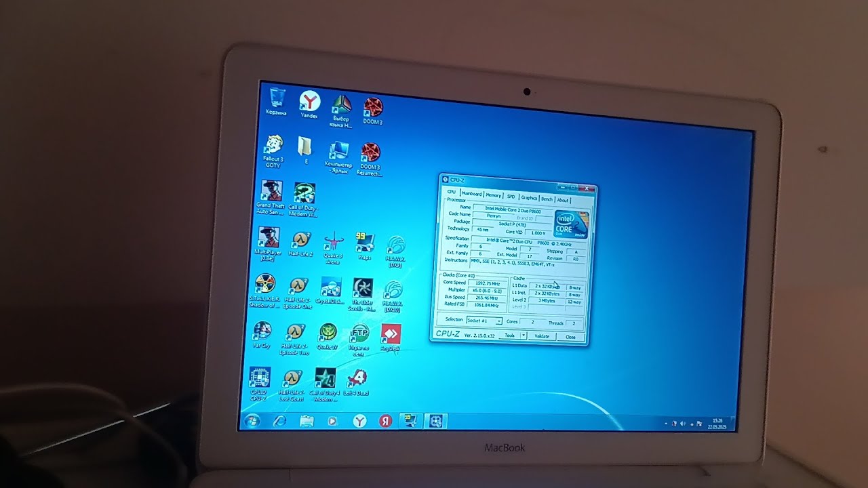Switch to the SPD tab in CPU-Z

click(511, 196)
